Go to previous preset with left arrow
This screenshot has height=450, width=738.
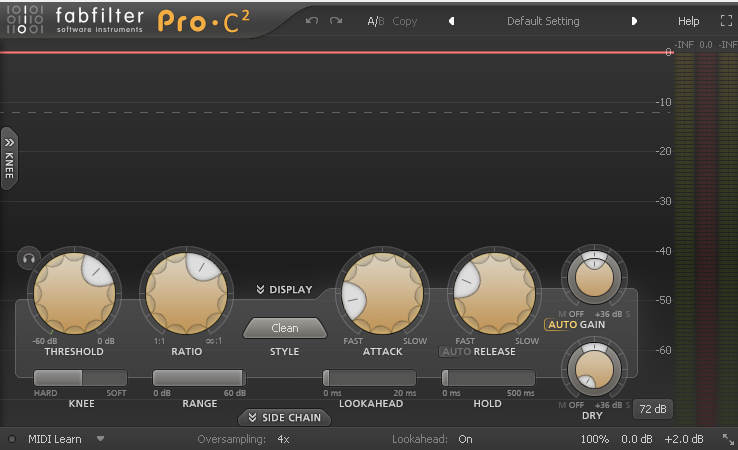click(451, 21)
